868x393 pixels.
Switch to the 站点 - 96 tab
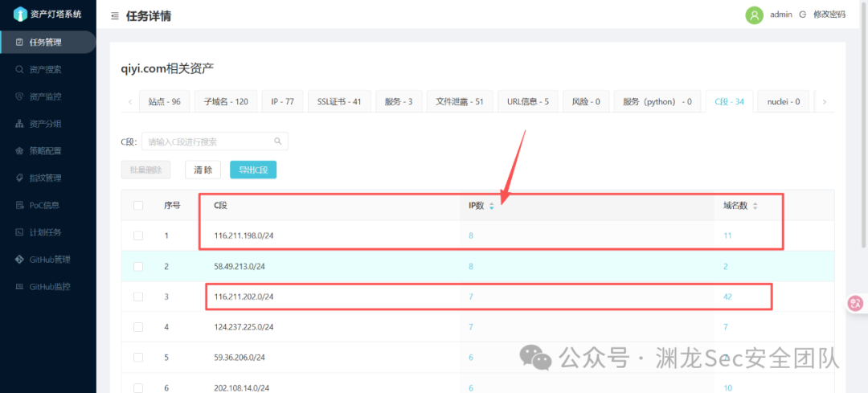tap(165, 101)
